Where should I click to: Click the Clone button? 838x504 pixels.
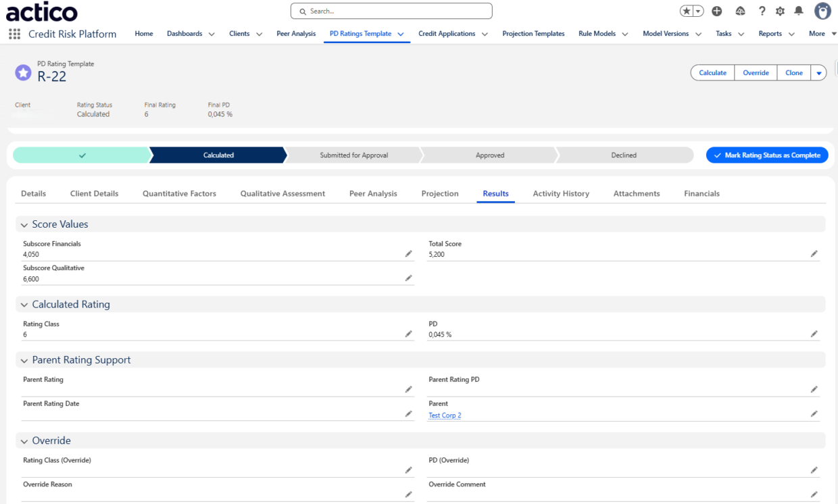click(x=794, y=73)
